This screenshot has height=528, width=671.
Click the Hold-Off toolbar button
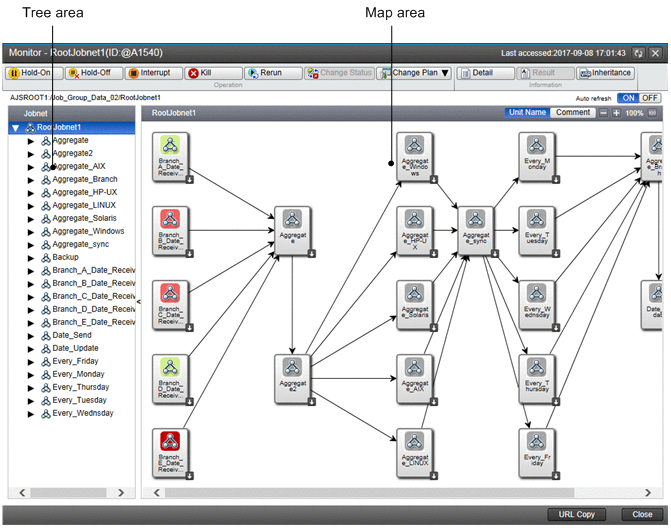click(94, 73)
